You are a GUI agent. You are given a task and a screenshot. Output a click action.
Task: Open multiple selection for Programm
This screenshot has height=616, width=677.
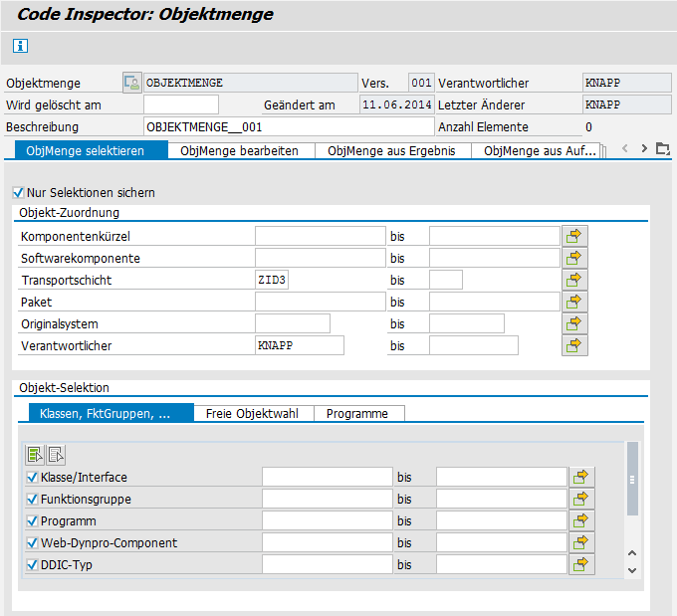click(x=581, y=521)
